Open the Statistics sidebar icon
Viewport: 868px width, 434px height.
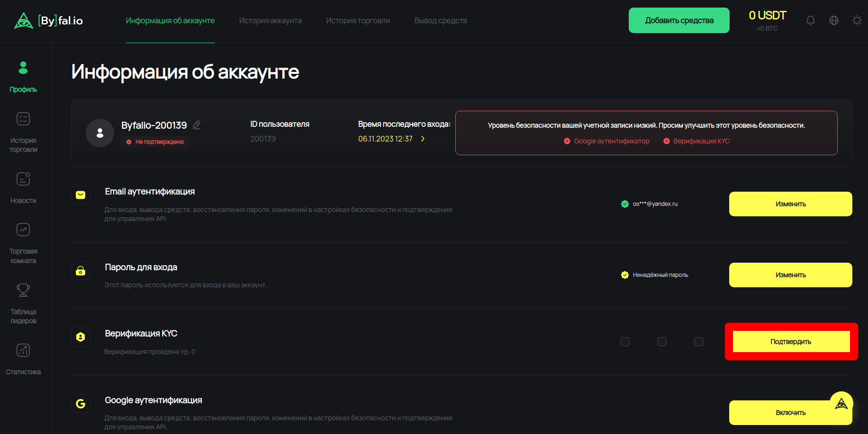[x=23, y=351]
